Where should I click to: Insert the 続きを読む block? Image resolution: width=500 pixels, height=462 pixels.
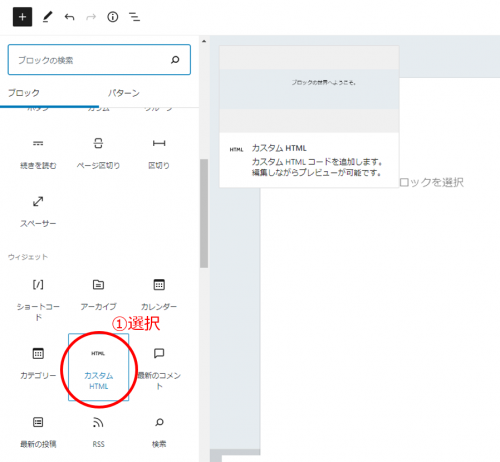pyautogui.click(x=38, y=154)
